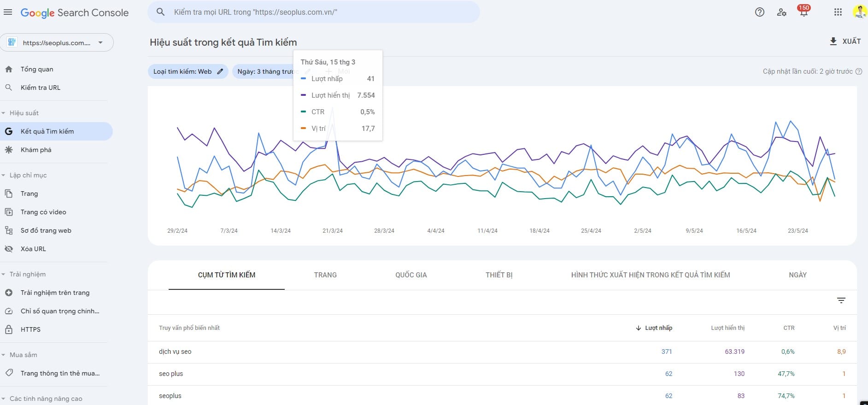Screen dimensions: 868x405
Task: Switch to the NGÀY tab
Action: (x=798, y=275)
